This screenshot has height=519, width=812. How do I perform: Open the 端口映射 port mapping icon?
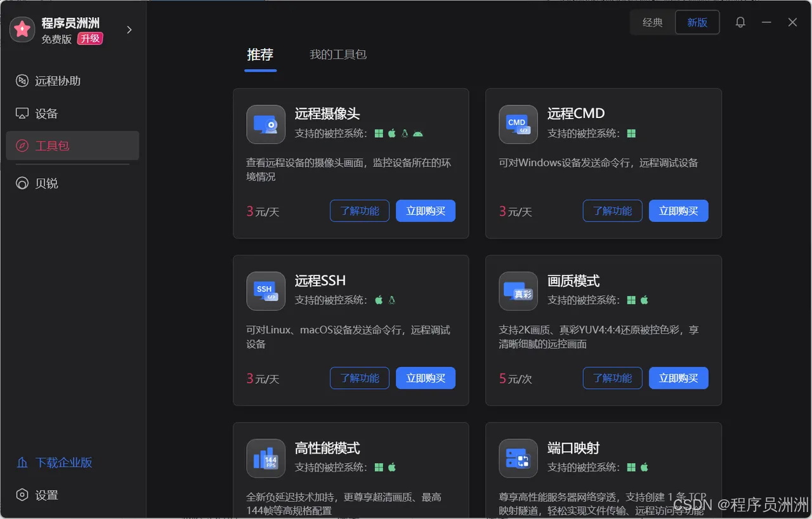(x=518, y=458)
